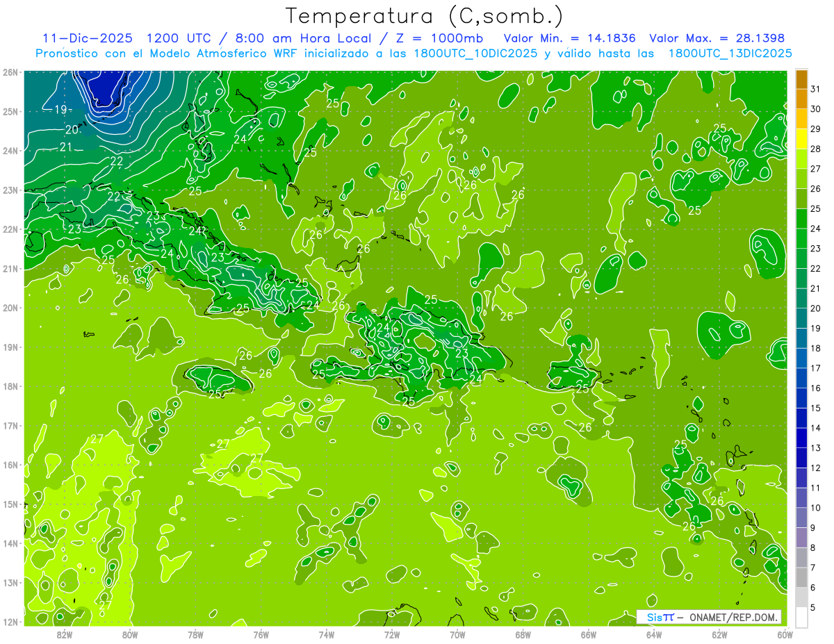Viewport: 834px width, 644px height.
Task: Click the '78W' longitude axis label
Action: 195,634
